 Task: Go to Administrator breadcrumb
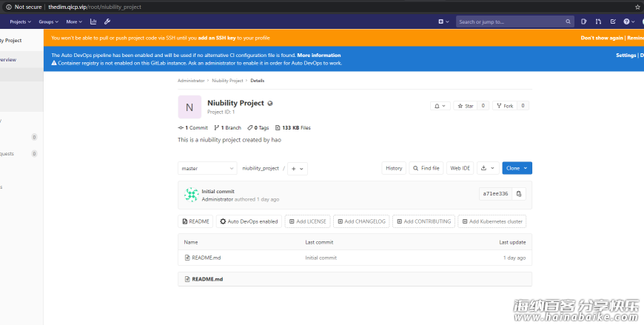point(191,81)
